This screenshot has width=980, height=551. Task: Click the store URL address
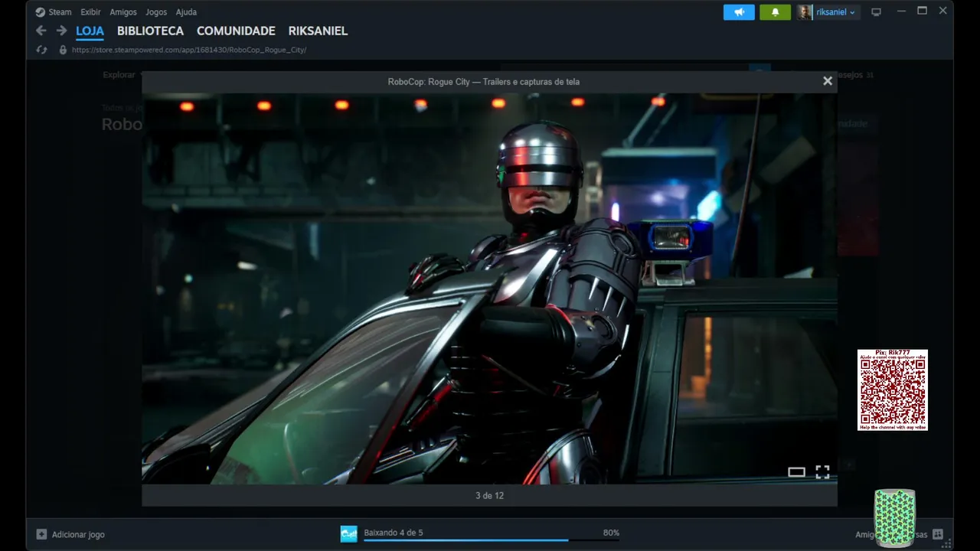click(189, 50)
